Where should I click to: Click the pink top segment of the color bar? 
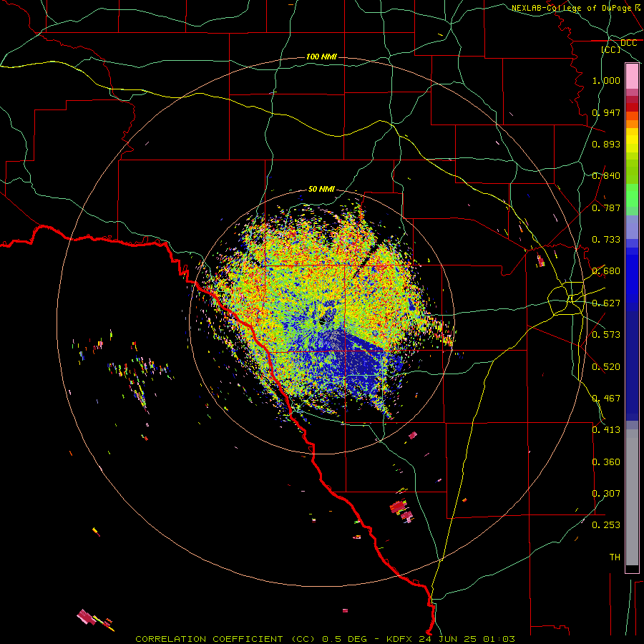click(632, 77)
